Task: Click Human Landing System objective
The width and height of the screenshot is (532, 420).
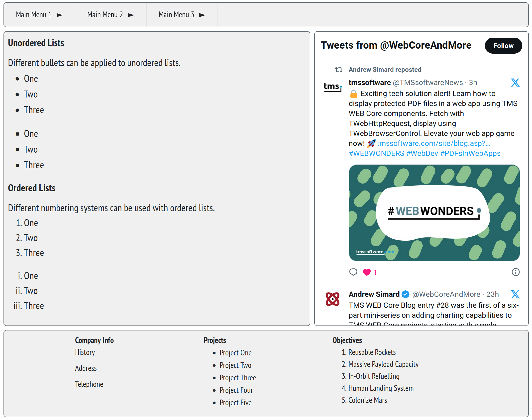Action: pos(381,388)
